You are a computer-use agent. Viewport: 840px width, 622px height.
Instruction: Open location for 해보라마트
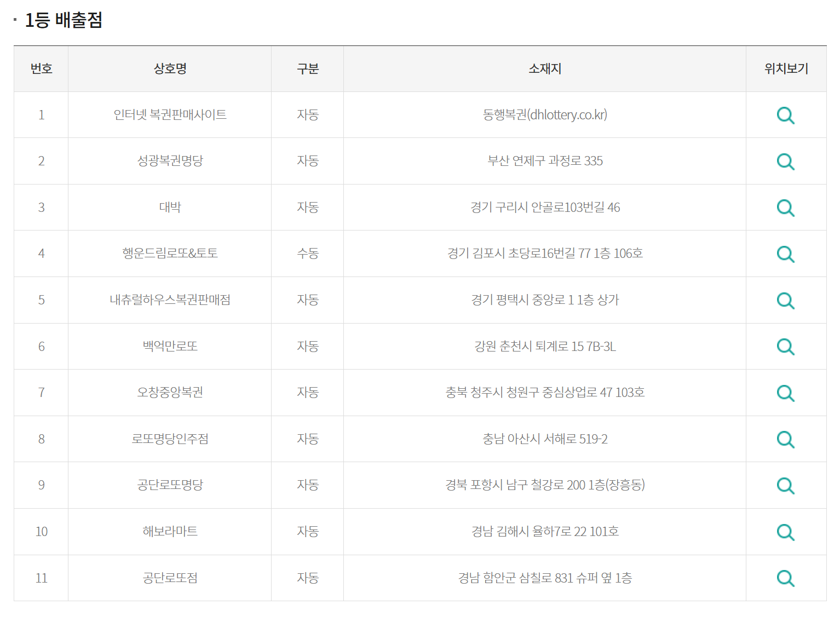786,532
